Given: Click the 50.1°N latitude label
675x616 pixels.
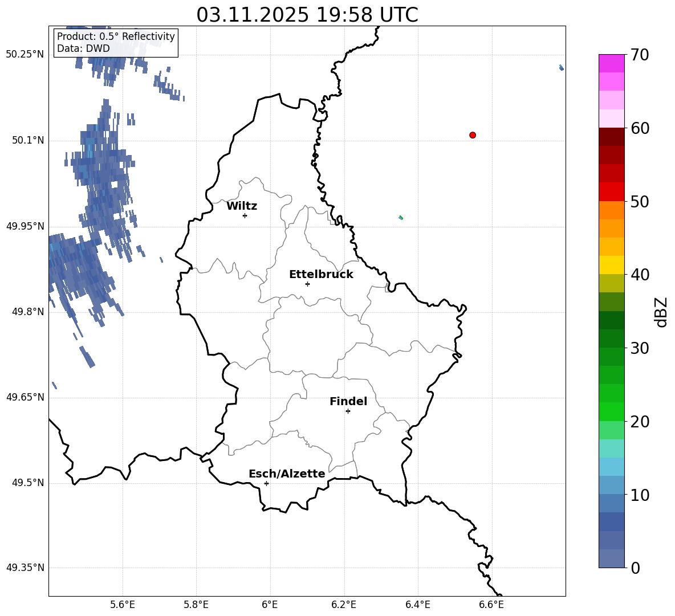Looking at the screenshot, I should coord(29,141).
